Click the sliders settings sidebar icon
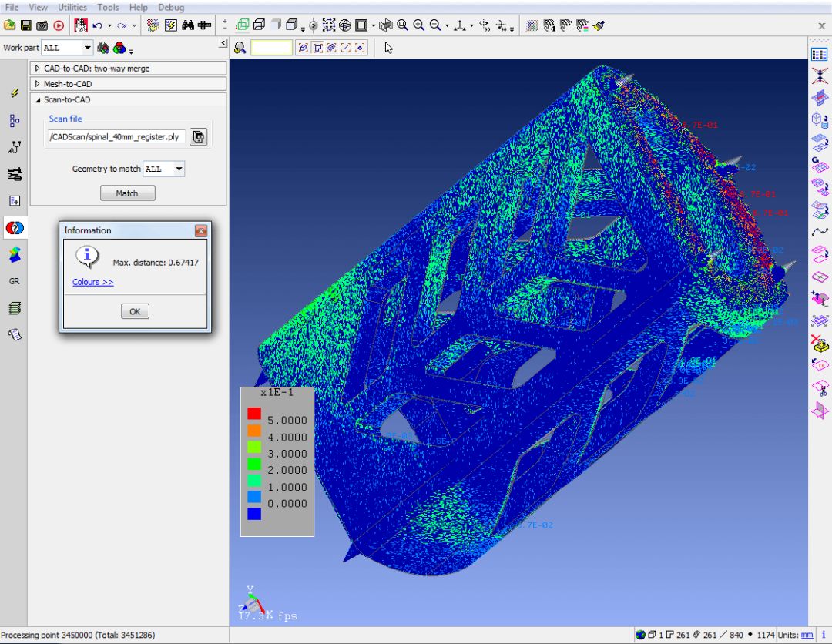 pyautogui.click(x=15, y=174)
